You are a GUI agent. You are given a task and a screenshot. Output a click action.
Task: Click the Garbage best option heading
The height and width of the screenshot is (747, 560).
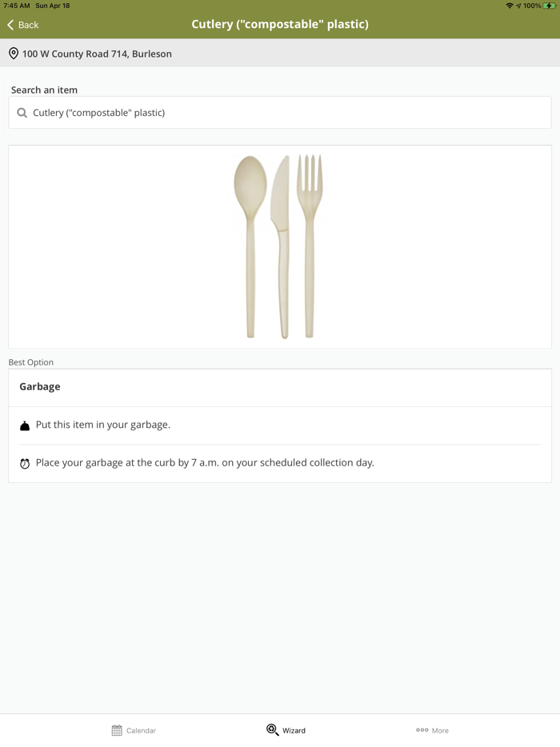click(x=40, y=386)
